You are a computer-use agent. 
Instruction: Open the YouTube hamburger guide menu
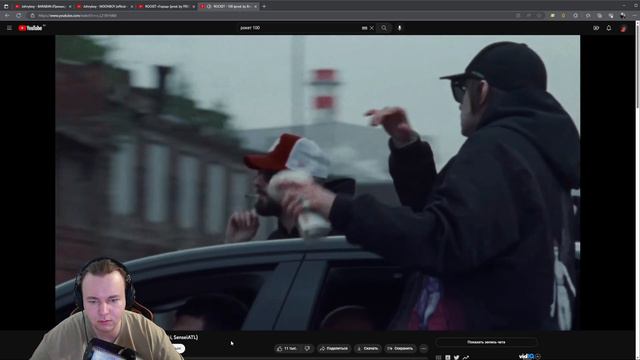(9, 28)
